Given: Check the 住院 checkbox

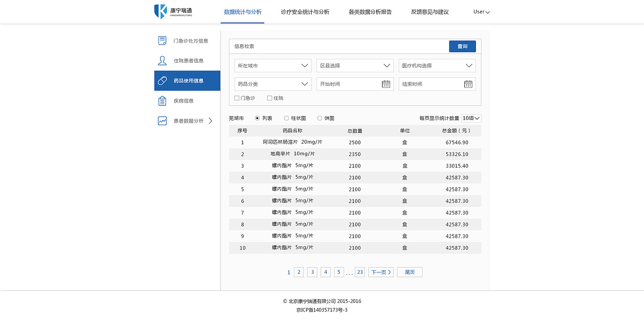Looking at the screenshot, I should (270, 98).
